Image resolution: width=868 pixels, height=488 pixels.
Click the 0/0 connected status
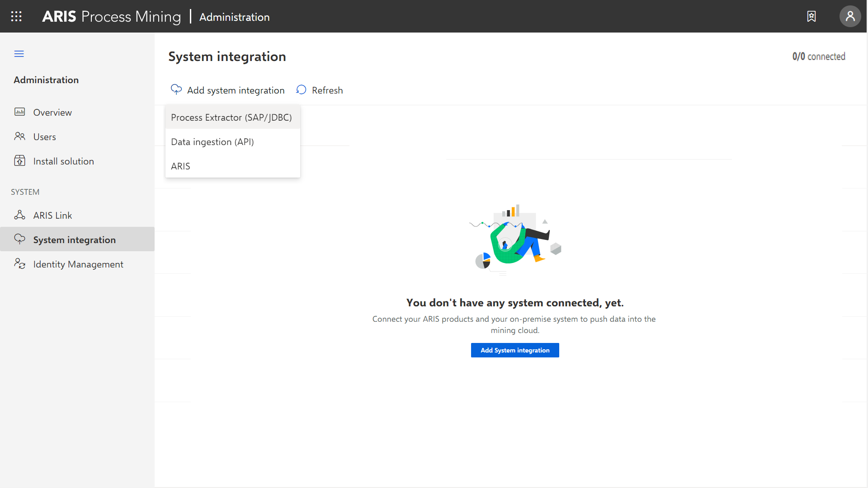pos(819,56)
